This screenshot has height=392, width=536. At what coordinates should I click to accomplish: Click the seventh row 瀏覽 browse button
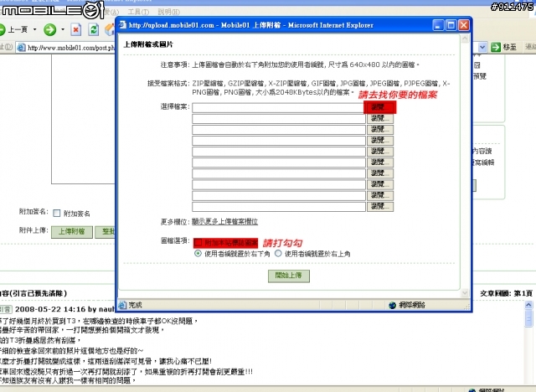pos(380,173)
